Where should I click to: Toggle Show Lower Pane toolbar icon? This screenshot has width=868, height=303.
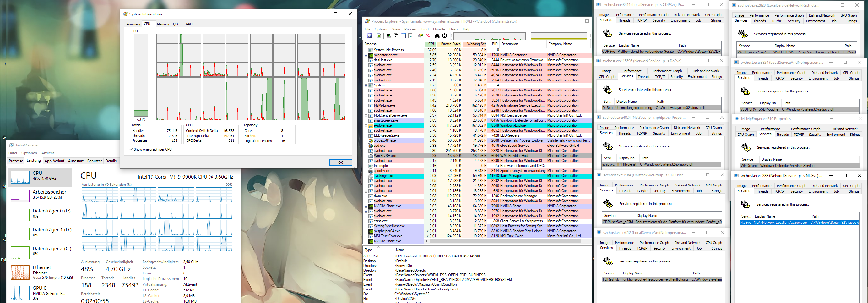[x=403, y=36]
